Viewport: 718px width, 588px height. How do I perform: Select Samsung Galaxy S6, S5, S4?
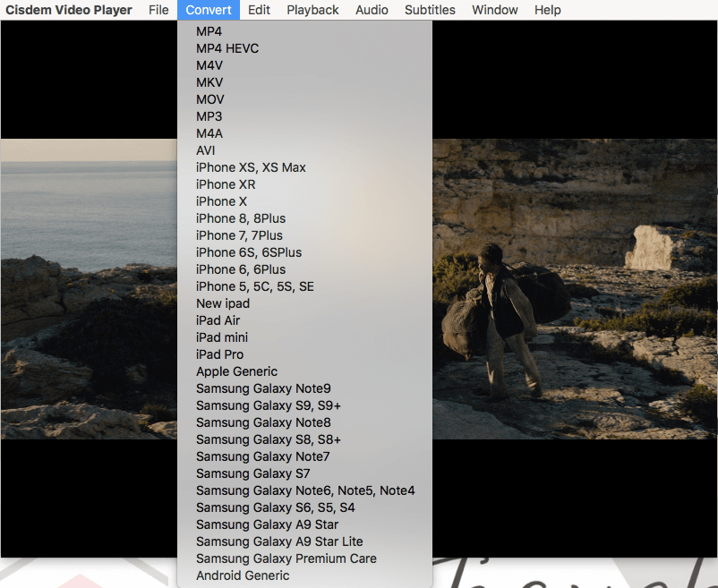tap(304, 507)
